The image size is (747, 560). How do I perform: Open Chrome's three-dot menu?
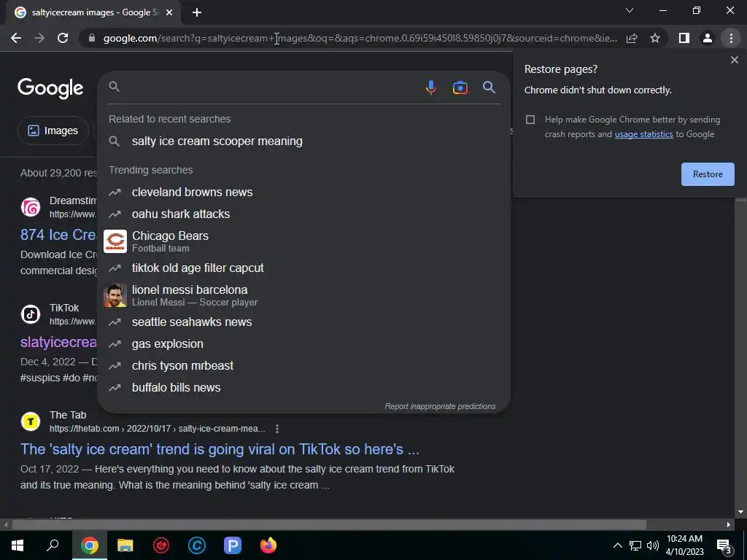[731, 38]
